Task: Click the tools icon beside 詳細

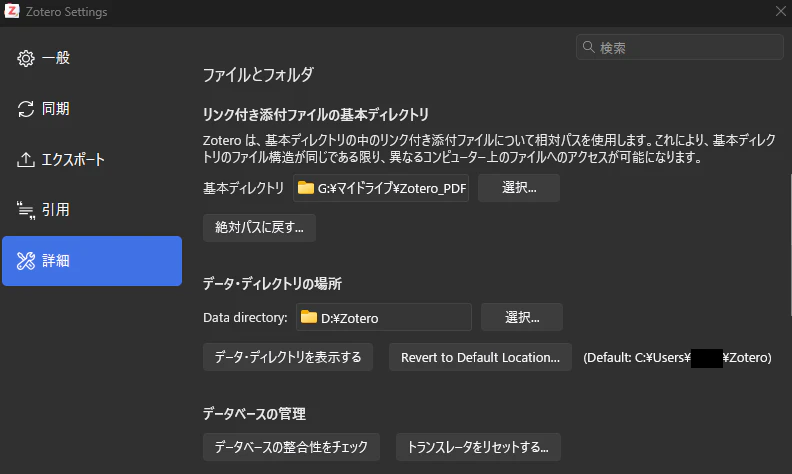Action: pos(26,261)
